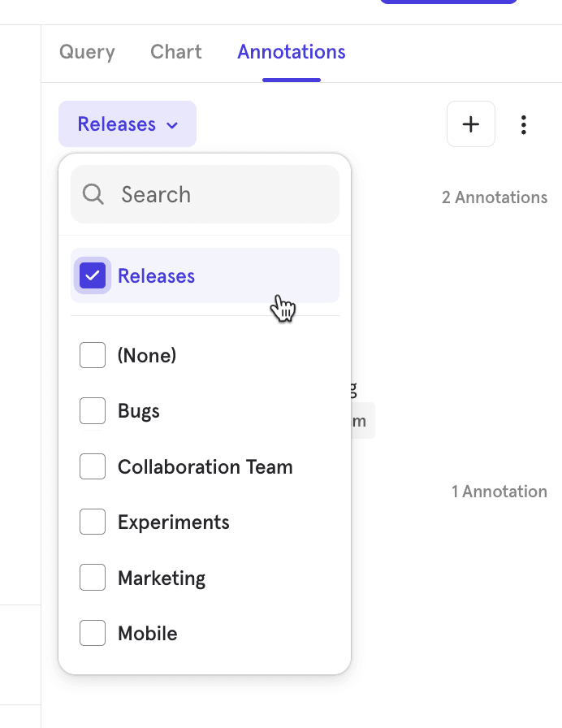Click the chevron arrow beside Releases

tap(172, 125)
